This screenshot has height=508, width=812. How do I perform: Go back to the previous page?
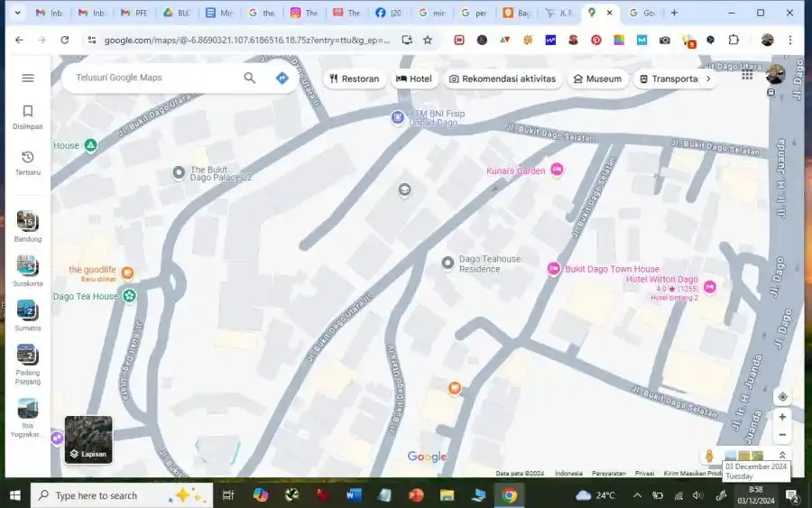click(19, 40)
